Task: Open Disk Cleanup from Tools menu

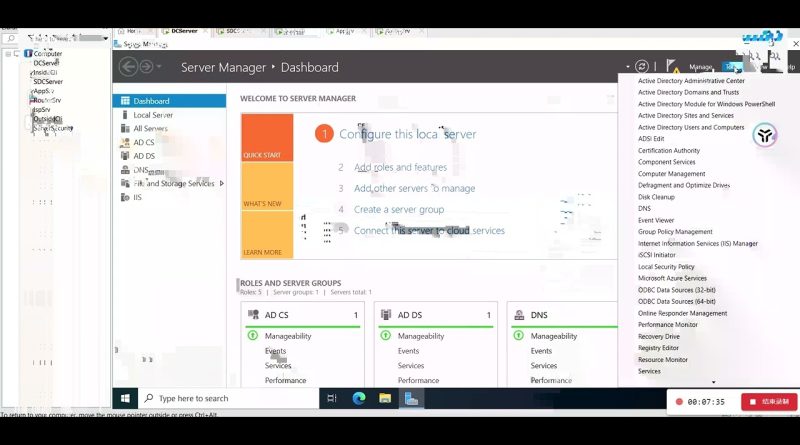Action: click(x=656, y=197)
